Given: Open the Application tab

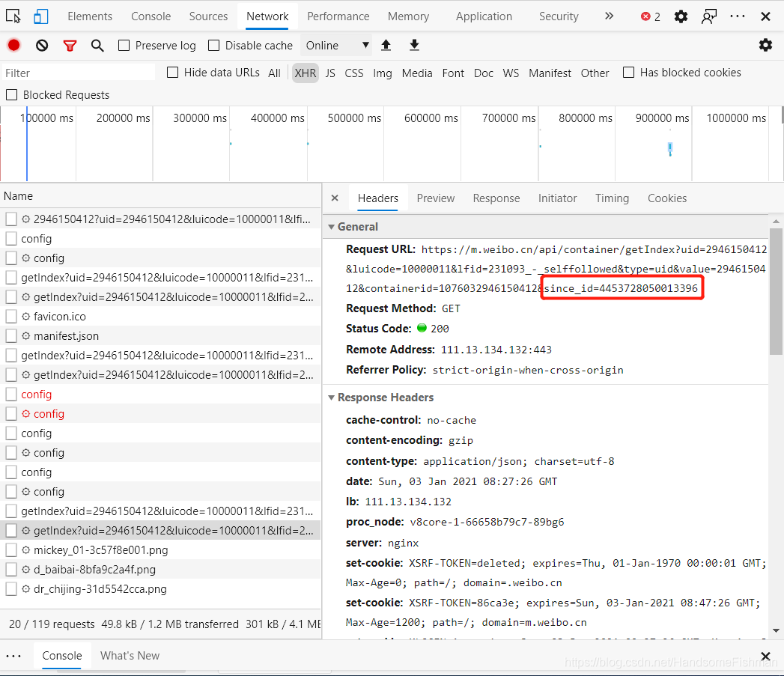Looking at the screenshot, I should tap(484, 16).
